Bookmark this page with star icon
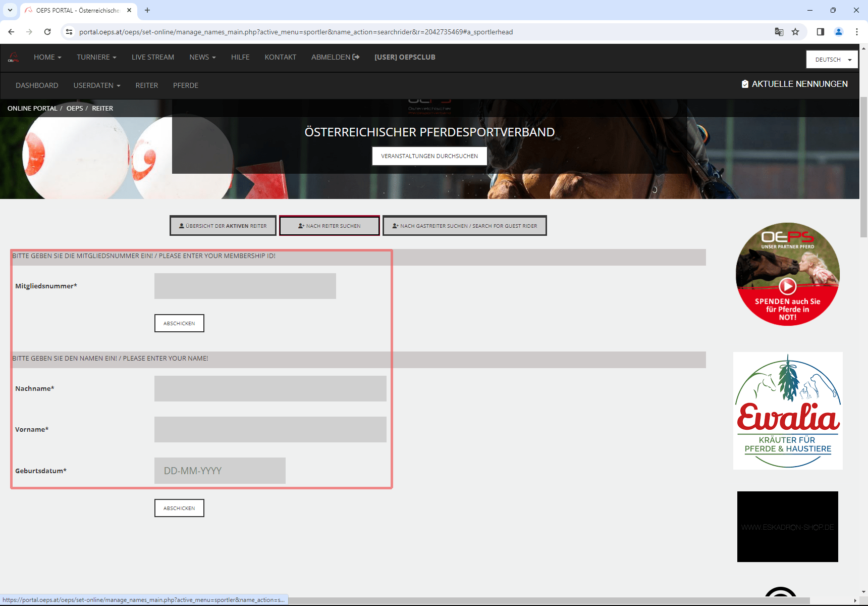Viewport: 868px width, 606px height. [x=795, y=32]
